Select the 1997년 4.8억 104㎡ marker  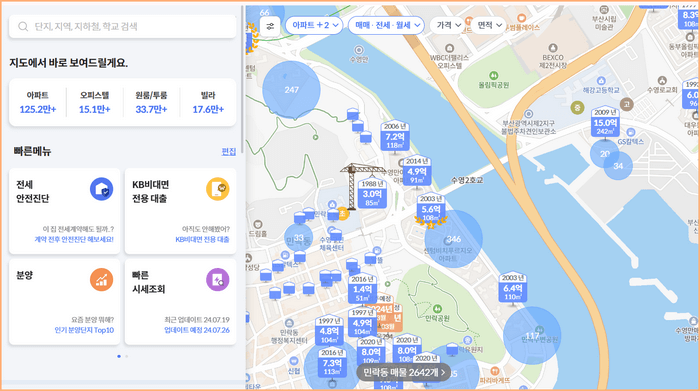(x=329, y=331)
